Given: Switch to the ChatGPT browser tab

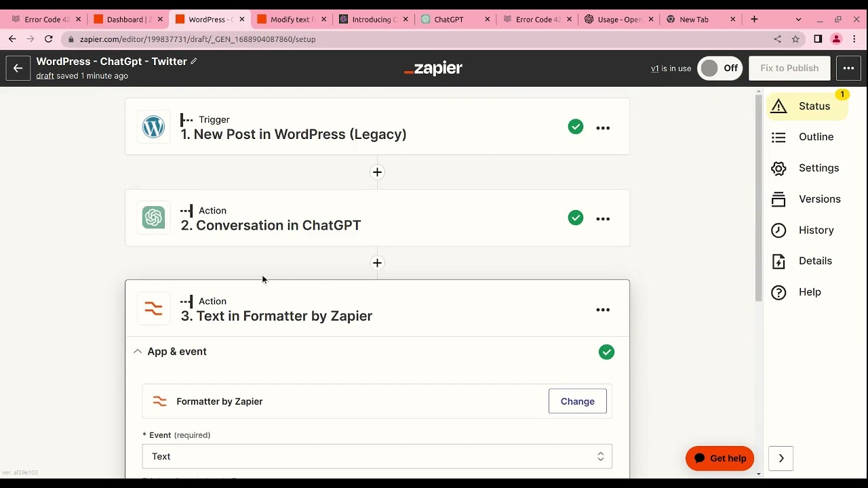Looking at the screenshot, I should point(456,20).
